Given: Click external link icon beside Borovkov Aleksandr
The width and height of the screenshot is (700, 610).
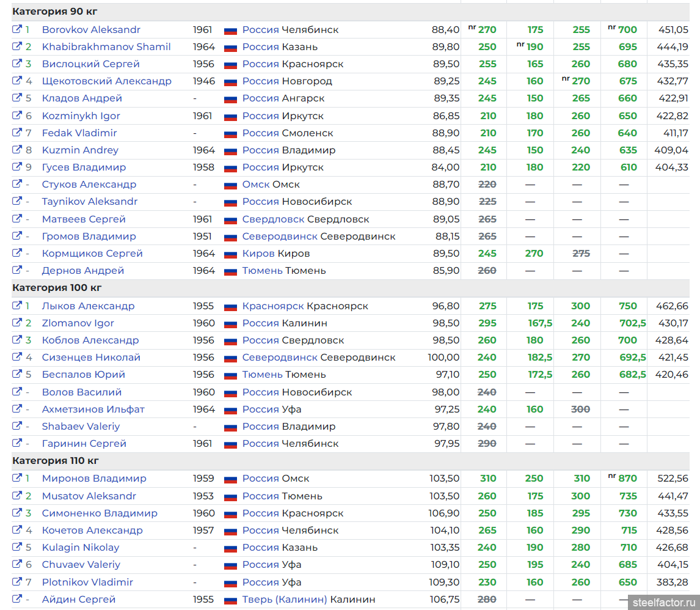Looking at the screenshot, I should (x=17, y=29).
